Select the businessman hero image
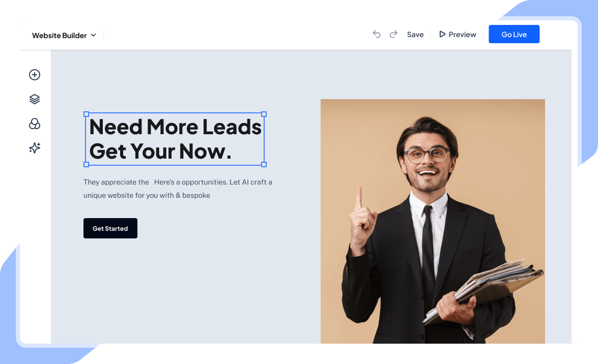 coord(433,221)
